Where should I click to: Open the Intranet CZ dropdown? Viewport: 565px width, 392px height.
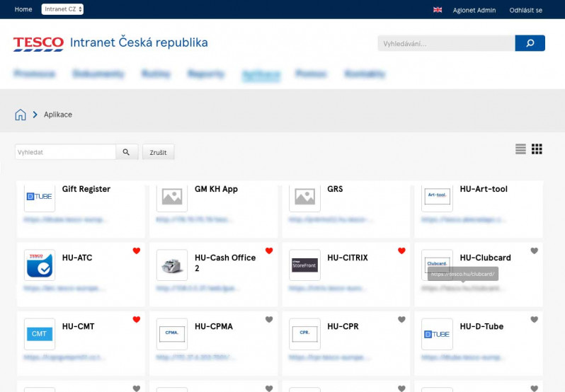pos(62,9)
